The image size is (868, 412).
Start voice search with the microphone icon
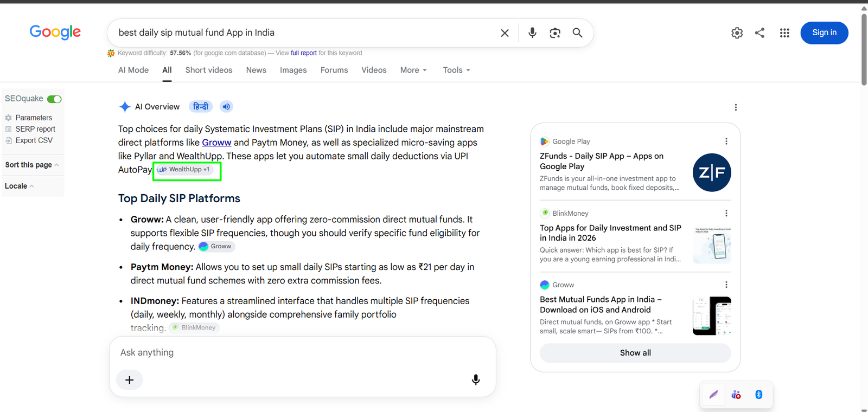532,33
